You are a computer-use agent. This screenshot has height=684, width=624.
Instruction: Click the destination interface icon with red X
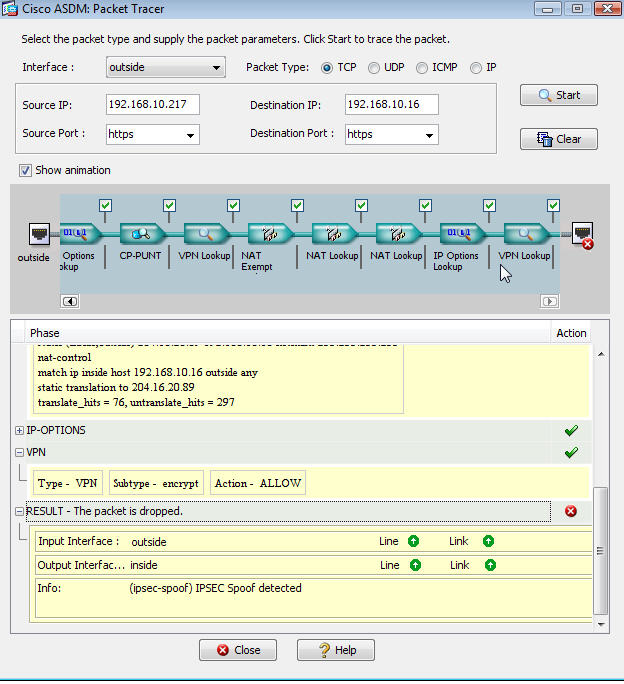tap(583, 235)
